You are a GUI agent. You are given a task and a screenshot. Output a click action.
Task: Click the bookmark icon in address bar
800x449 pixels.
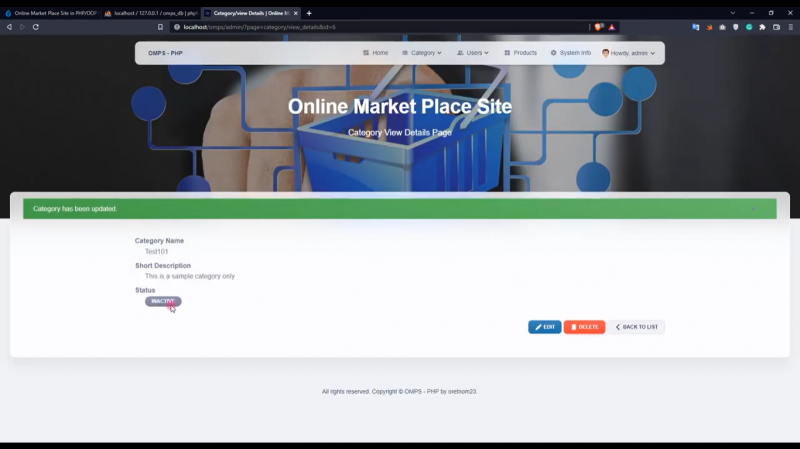point(160,27)
